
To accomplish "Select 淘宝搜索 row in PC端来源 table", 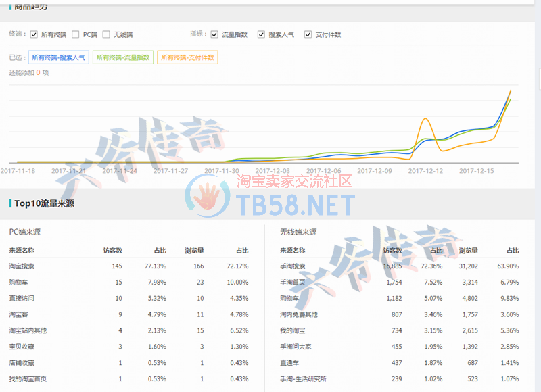I will click(22, 266).
